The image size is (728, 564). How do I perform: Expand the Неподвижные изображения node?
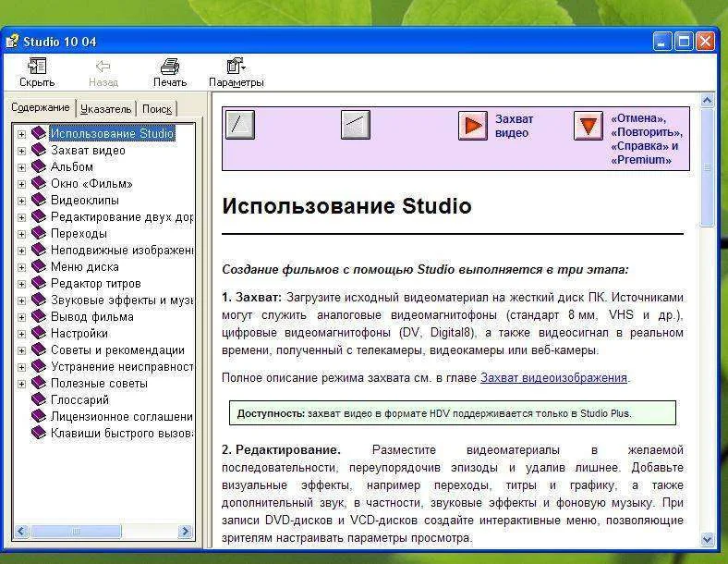click(21, 251)
